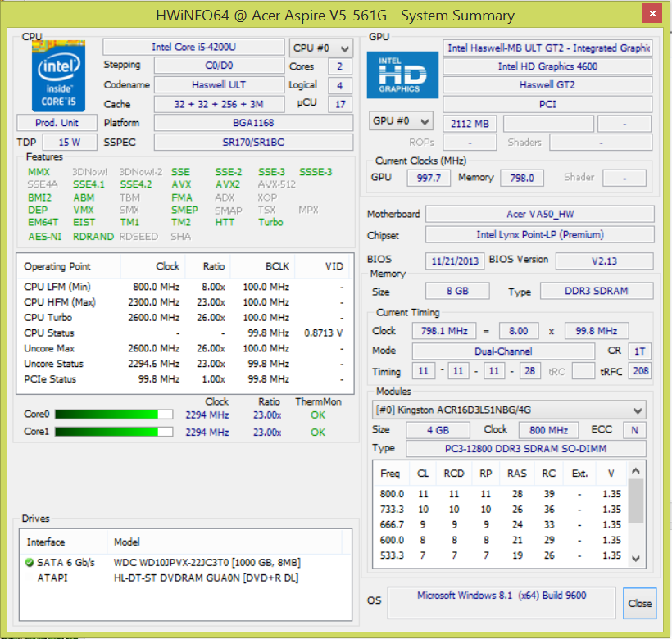Click the Close button
This screenshot has height=639, width=672.
(x=639, y=604)
